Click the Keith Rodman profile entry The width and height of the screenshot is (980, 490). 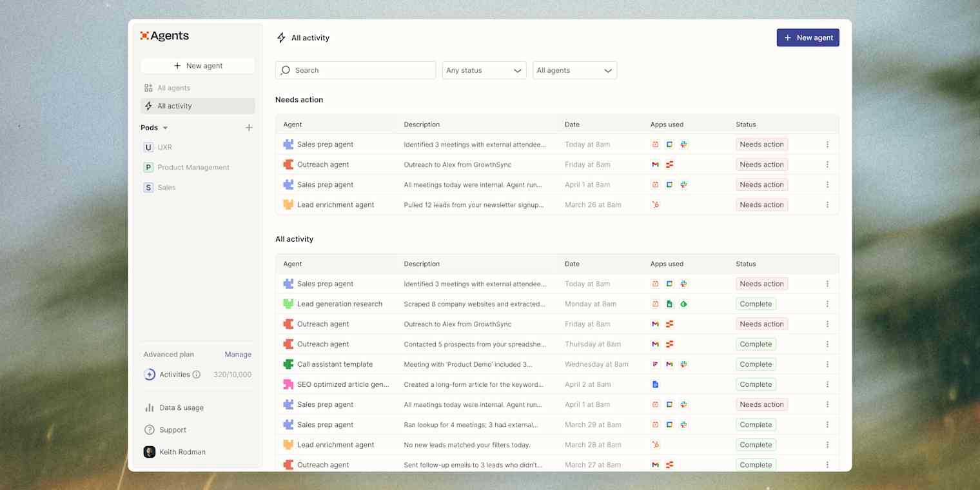click(x=181, y=452)
